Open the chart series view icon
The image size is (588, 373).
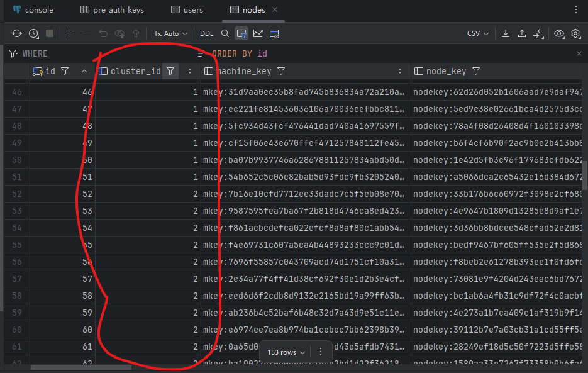coord(258,33)
